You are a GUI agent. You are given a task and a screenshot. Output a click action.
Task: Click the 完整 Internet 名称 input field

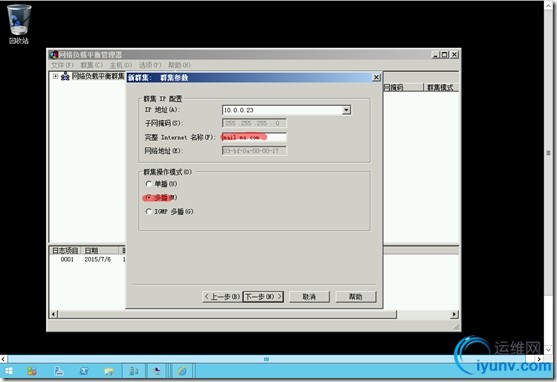254,137
